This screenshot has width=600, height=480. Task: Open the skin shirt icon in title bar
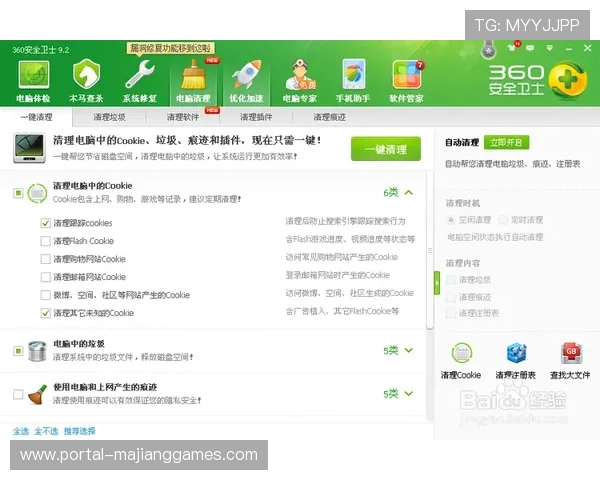[x=512, y=48]
